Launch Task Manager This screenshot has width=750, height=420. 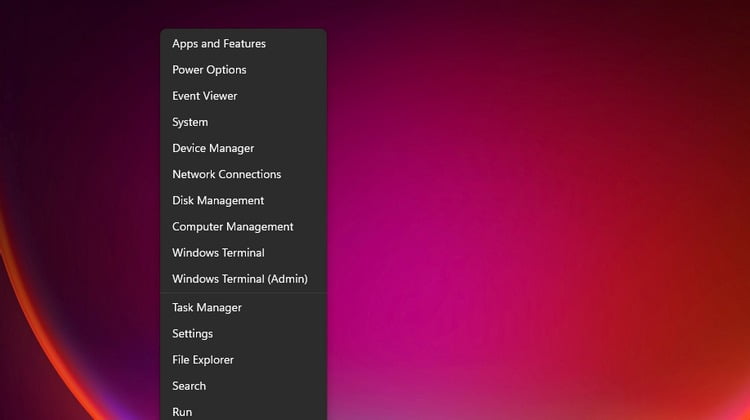[243, 308]
